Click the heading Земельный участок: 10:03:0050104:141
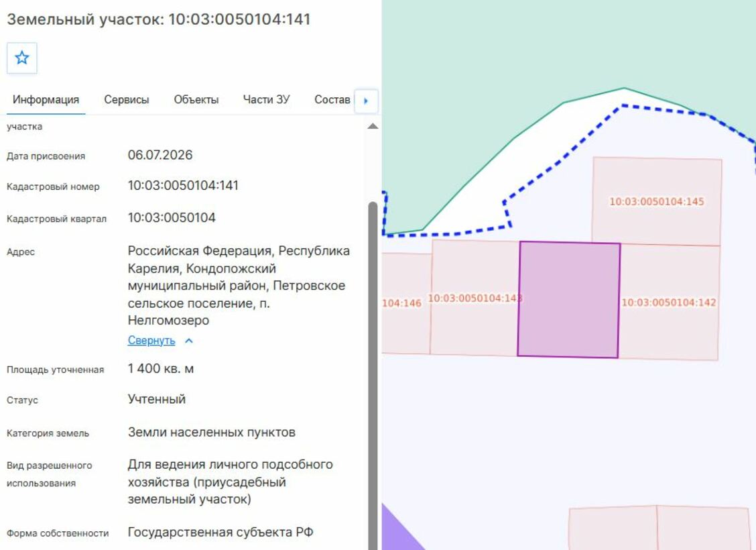 tap(159, 19)
